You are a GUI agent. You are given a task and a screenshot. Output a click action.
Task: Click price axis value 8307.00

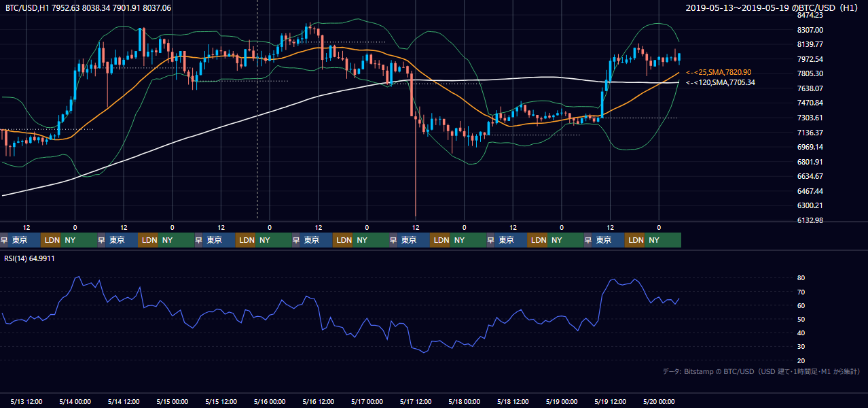(811, 30)
